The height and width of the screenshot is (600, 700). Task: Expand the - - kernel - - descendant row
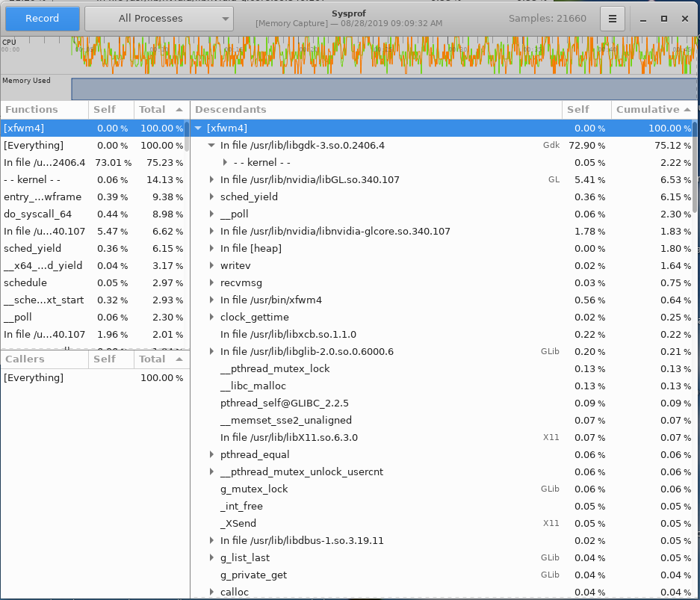[226, 163]
